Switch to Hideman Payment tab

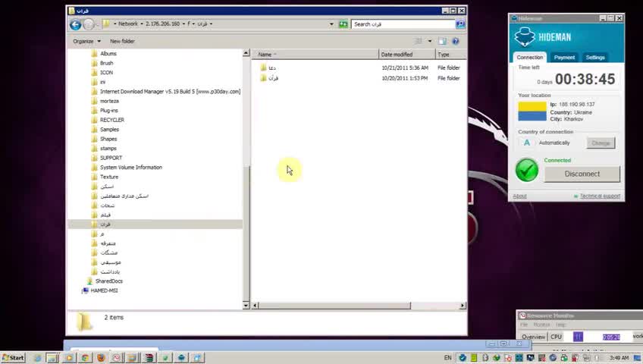click(x=564, y=58)
